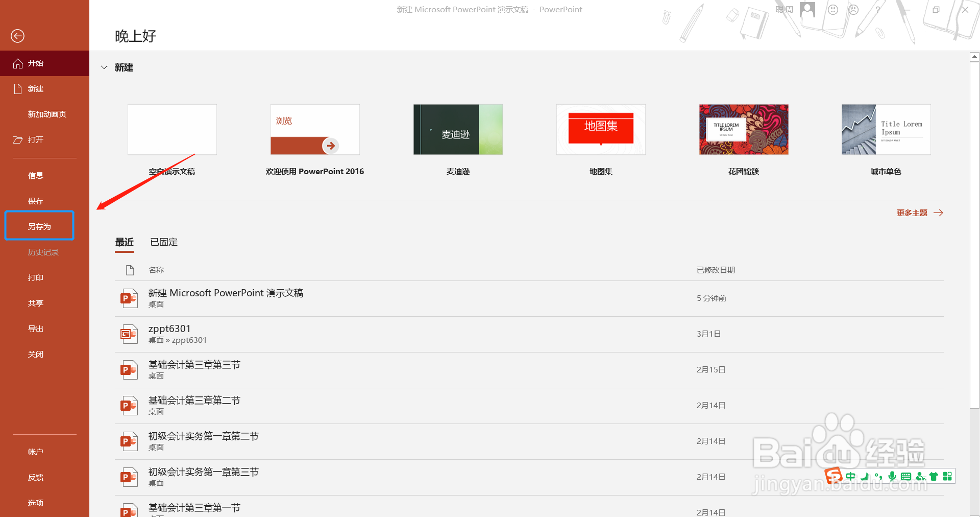Send feedback with the smiley face icon

pos(833,9)
